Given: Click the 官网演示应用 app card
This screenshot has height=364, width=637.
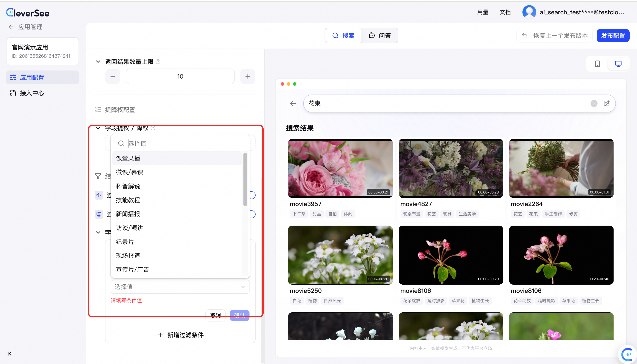Looking at the screenshot, I should [x=43, y=51].
